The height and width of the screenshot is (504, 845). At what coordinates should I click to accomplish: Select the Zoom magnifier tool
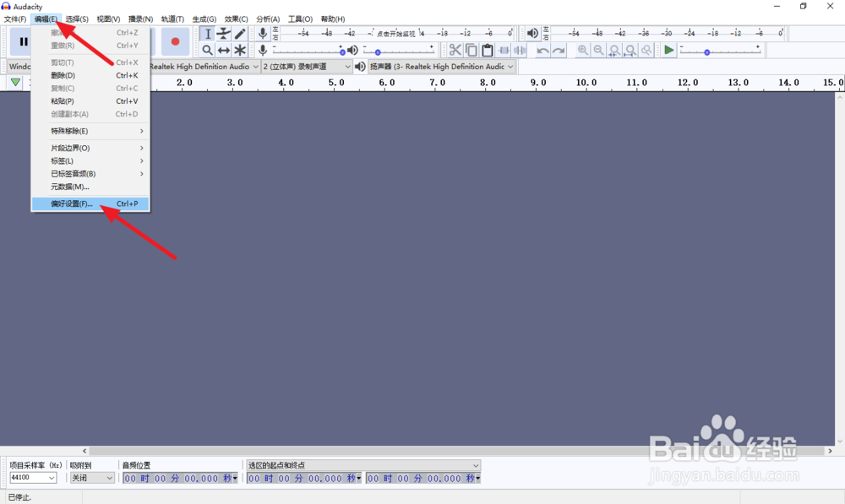pyautogui.click(x=208, y=50)
